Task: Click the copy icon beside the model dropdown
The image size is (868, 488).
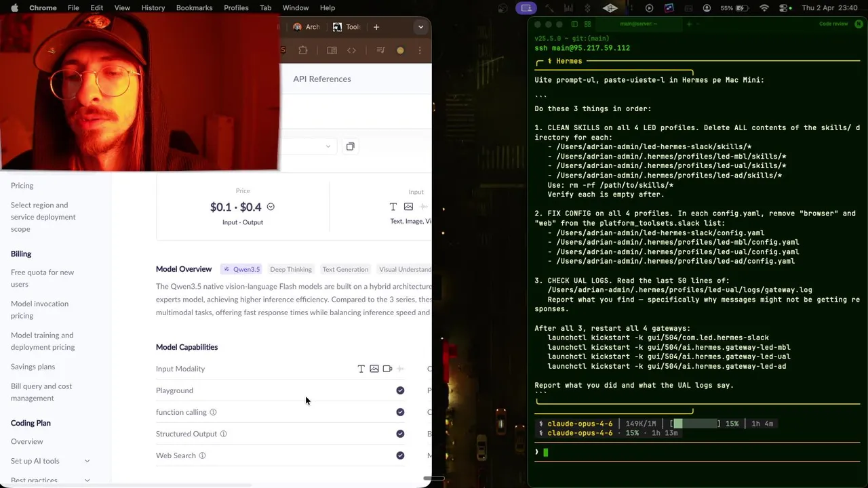Action: [350, 146]
